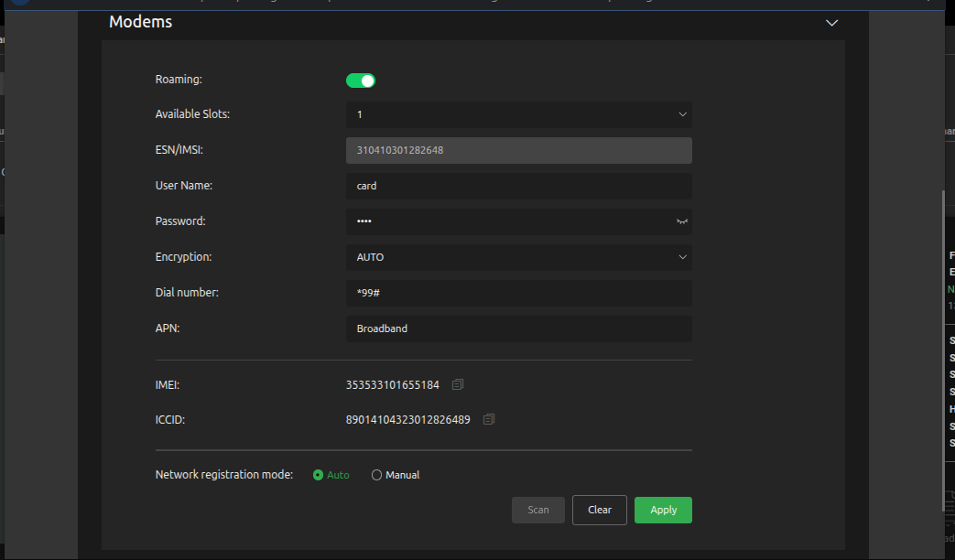Open the Available Slots dropdown
The image size is (955, 560).
pyautogui.click(x=518, y=114)
